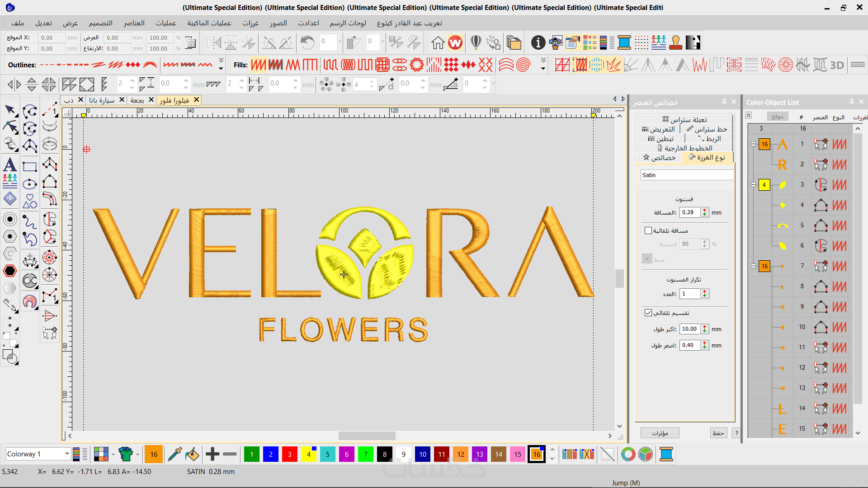Image resolution: width=868 pixels, height=488 pixels.
Task: Collapse the first color 16 tree group
Action: click(753, 144)
